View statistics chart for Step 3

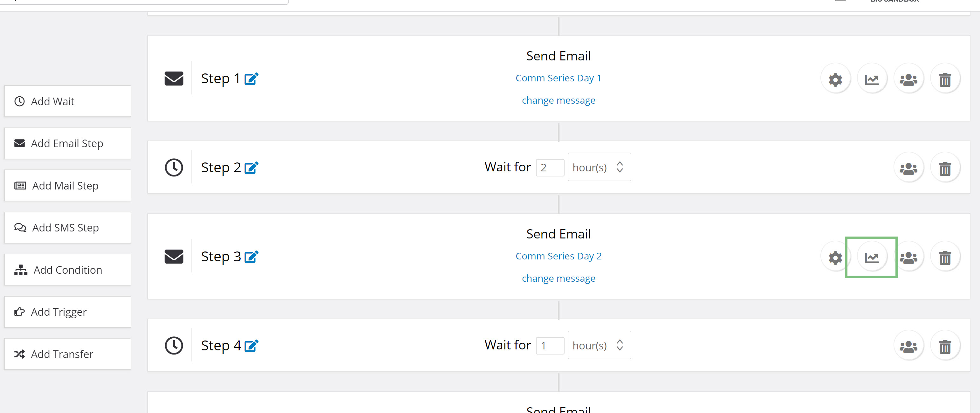point(872,258)
